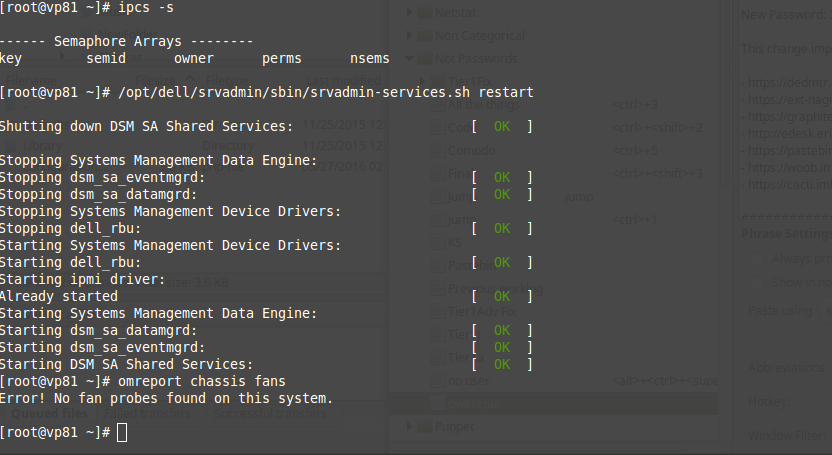
Task: Expand the Puppet folder arrow
Action: 408,427
